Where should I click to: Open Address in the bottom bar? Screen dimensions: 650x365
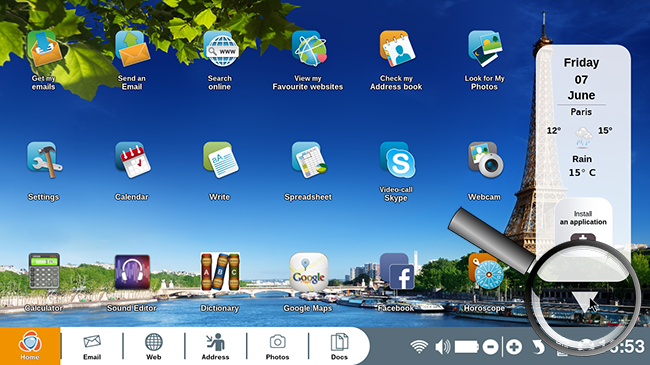(216, 347)
